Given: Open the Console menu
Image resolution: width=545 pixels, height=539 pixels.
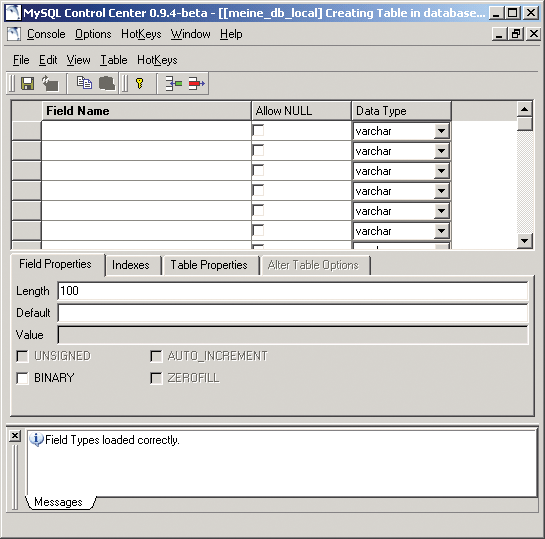Looking at the screenshot, I should (x=46, y=34).
